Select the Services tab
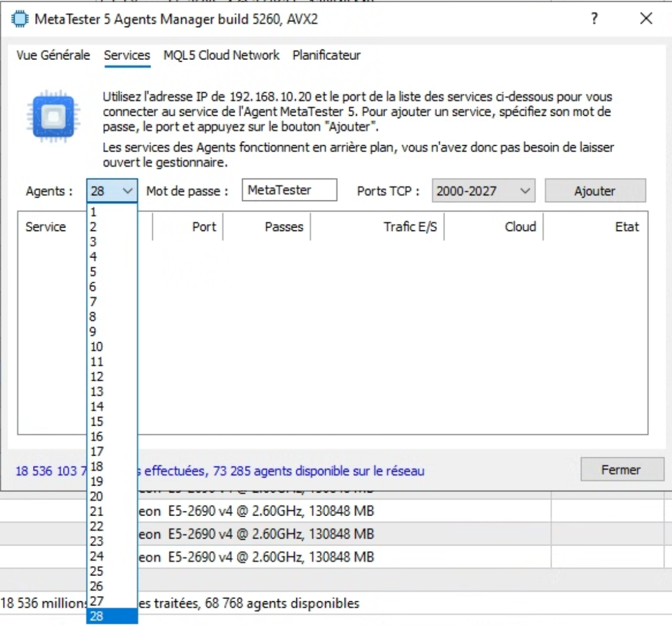This screenshot has width=672, height=626. (x=127, y=55)
